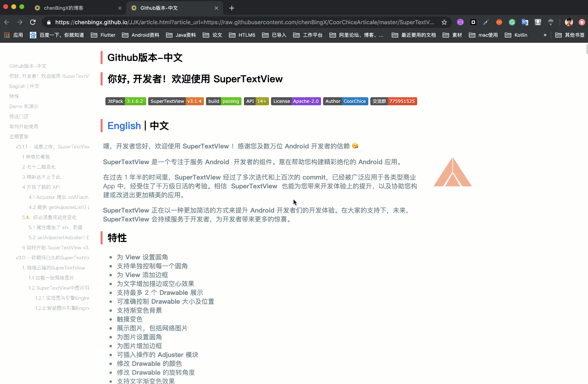Viewport: 588px width, 384px height.
Task: Click the Author CoorChice badge
Action: coord(346,101)
